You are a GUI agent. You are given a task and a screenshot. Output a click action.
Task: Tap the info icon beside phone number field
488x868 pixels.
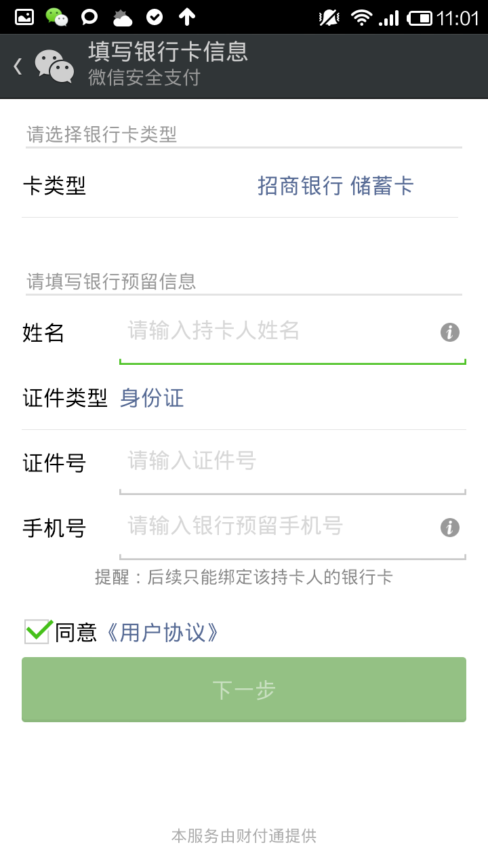click(450, 528)
